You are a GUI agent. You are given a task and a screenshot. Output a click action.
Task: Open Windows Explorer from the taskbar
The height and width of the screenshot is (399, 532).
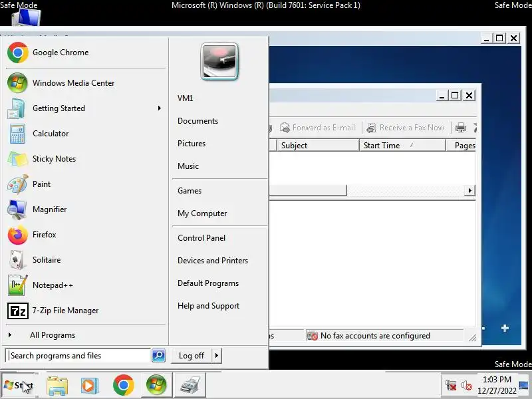click(x=57, y=385)
